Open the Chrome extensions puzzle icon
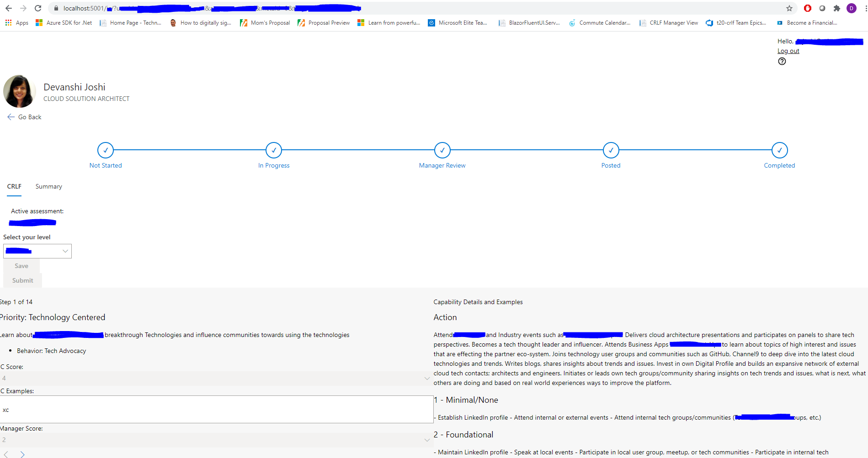The width and height of the screenshot is (868, 458). point(837,8)
